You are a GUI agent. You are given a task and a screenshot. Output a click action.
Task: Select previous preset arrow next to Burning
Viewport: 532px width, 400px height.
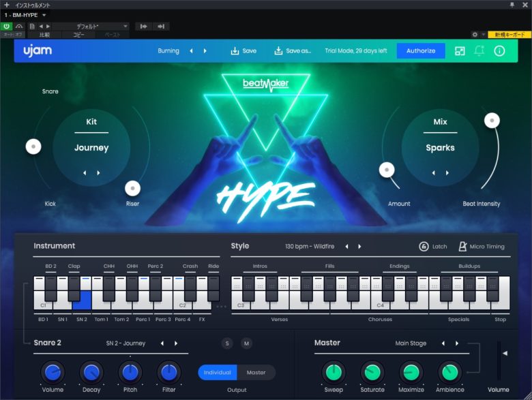point(192,51)
